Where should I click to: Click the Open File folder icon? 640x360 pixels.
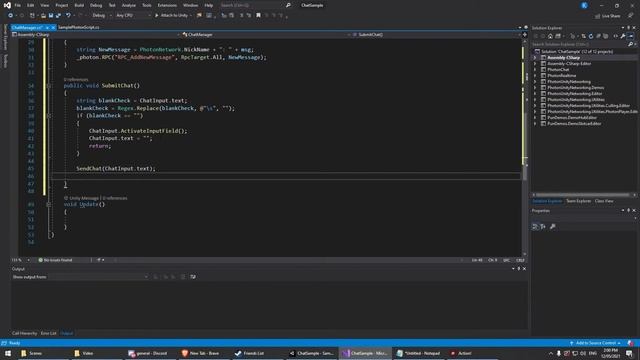43,16
